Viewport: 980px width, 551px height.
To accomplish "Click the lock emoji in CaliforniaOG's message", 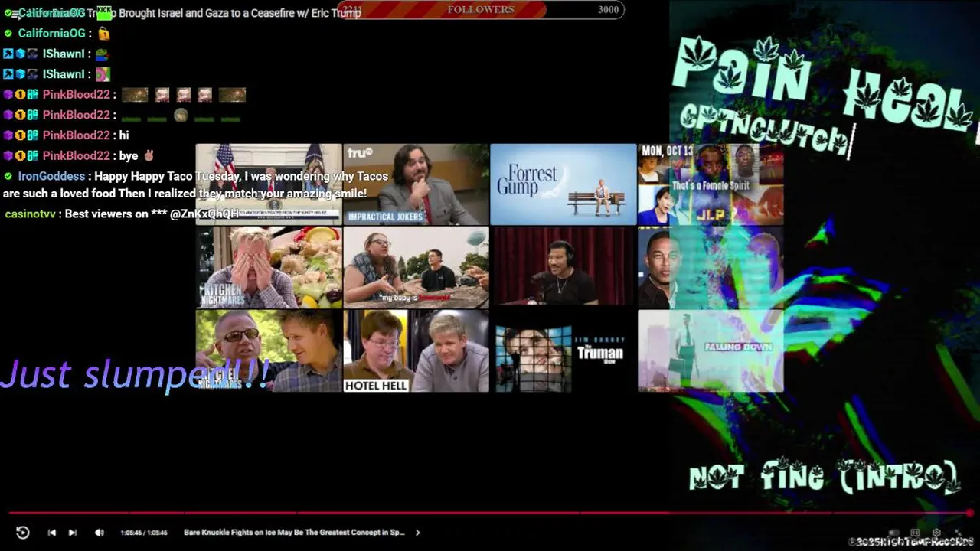I will [103, 34].
